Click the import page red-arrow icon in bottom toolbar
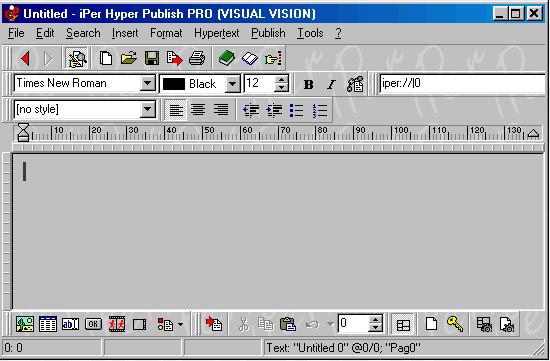Viewport: 550px width, 361px height. coord(214,323)
